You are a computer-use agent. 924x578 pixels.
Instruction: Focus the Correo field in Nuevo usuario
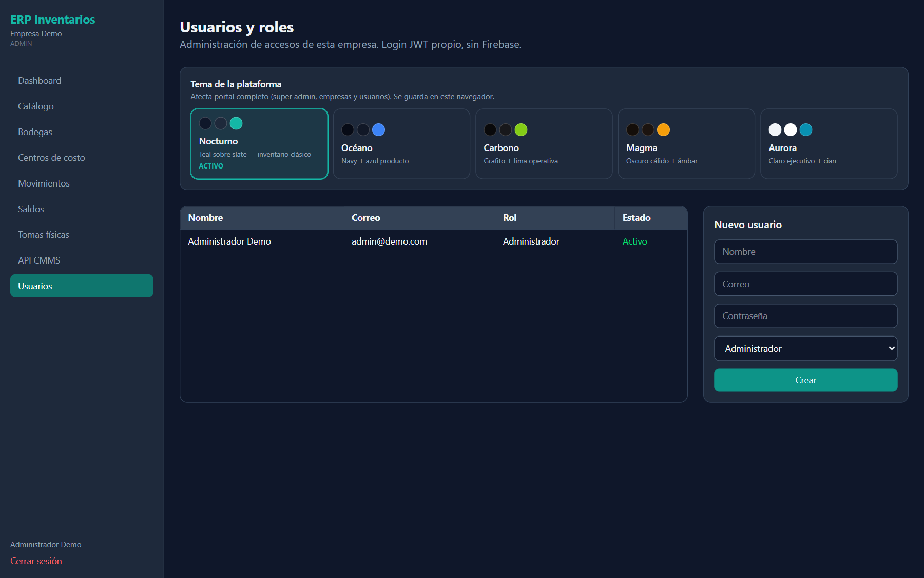[806, 284]
